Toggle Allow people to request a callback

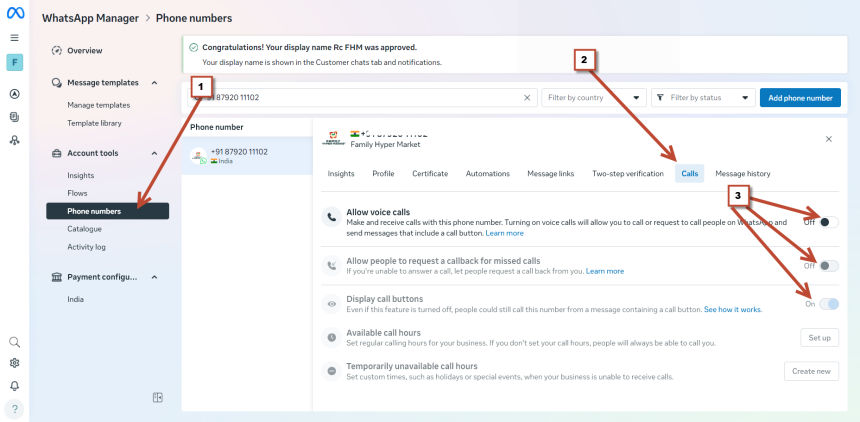(829, 266)
